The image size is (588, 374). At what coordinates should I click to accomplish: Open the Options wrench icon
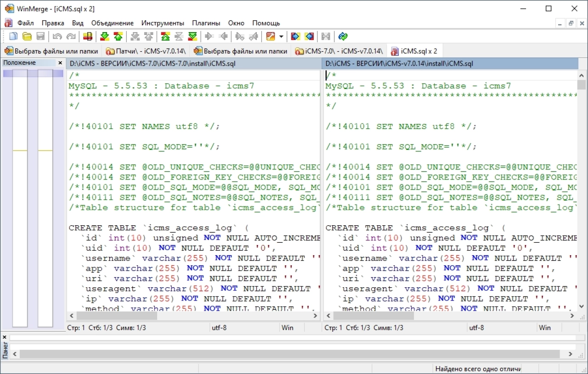271,36
